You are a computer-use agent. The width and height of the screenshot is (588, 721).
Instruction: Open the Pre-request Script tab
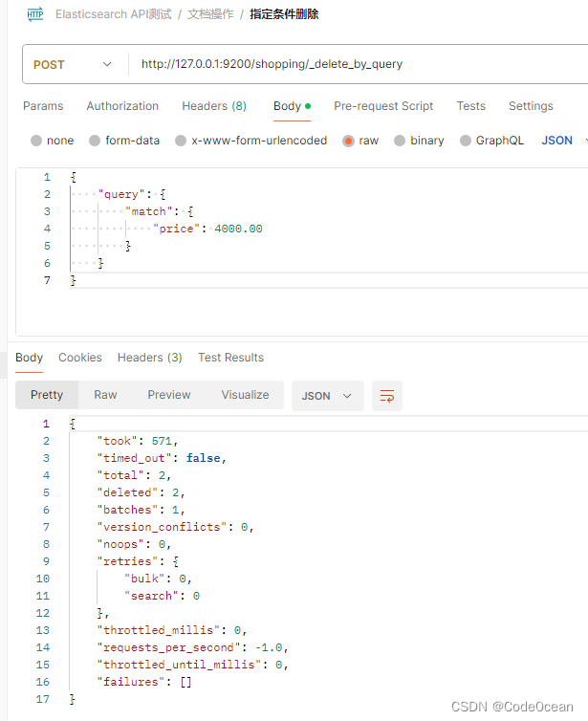click(383, 106)
